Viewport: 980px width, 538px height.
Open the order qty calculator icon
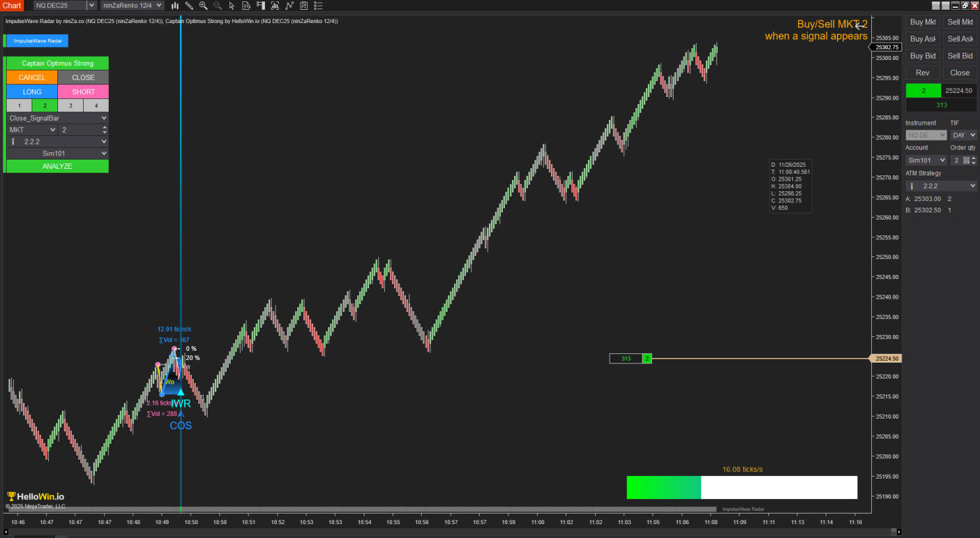(x=966, y=160)
